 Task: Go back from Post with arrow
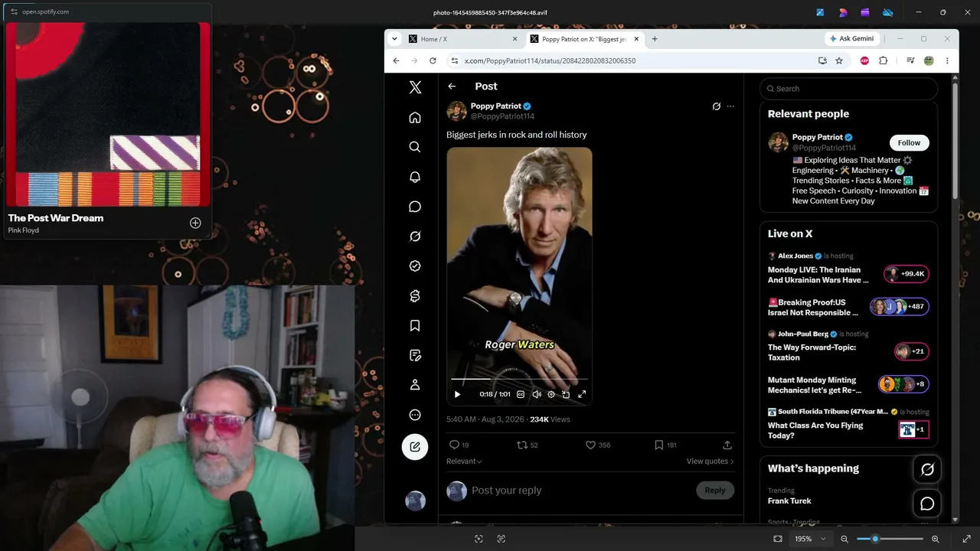pyautogui.click(x=452, y=86)
